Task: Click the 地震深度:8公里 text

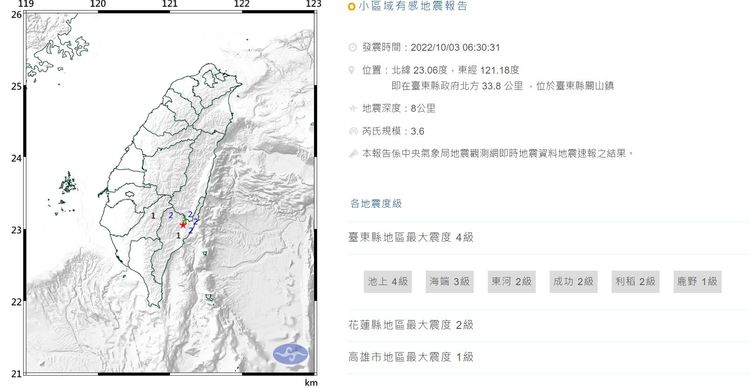Action: [399, 109]
